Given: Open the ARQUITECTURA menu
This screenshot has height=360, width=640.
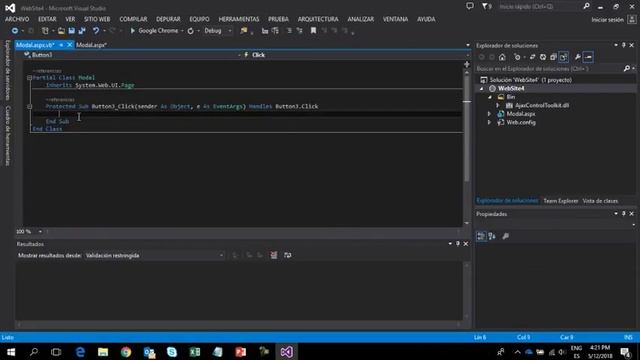Looking at the screenshot, I should tap(318, 19).
